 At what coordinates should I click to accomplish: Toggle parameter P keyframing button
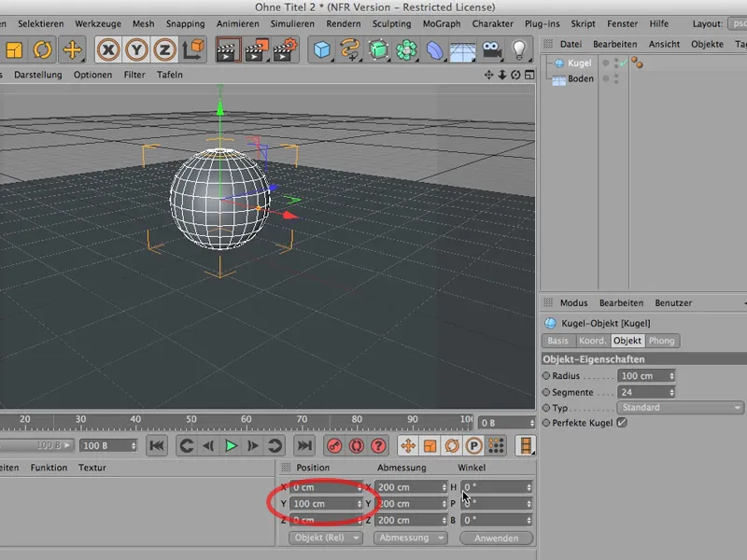pyautogui.click(x=474, y=446)
